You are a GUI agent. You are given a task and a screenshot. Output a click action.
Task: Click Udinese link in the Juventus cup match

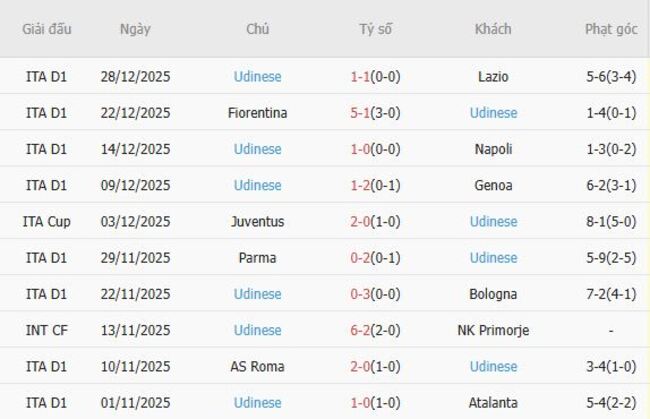(493, 221)
